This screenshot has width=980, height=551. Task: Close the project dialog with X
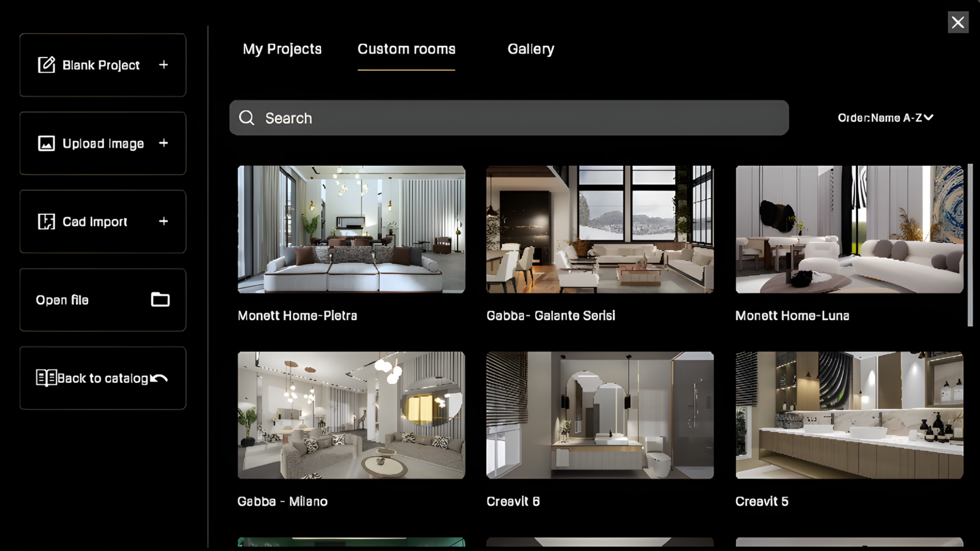pyautogui.click(x=958, y=23)
